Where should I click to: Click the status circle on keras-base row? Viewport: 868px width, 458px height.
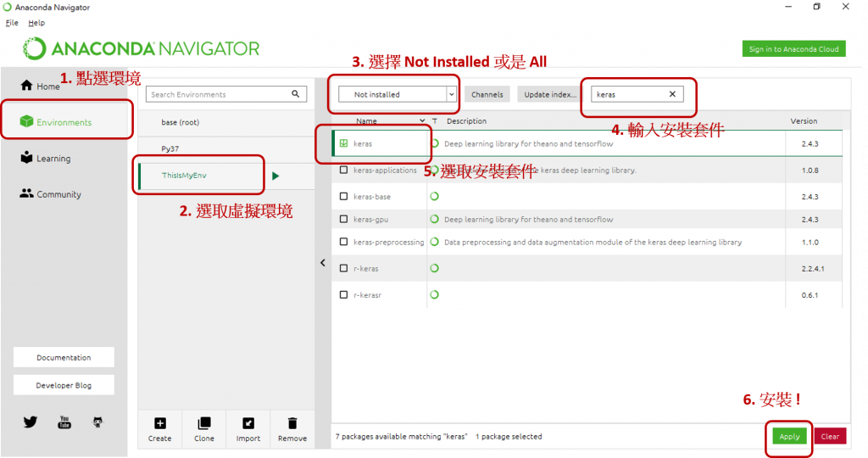(435, 196)
